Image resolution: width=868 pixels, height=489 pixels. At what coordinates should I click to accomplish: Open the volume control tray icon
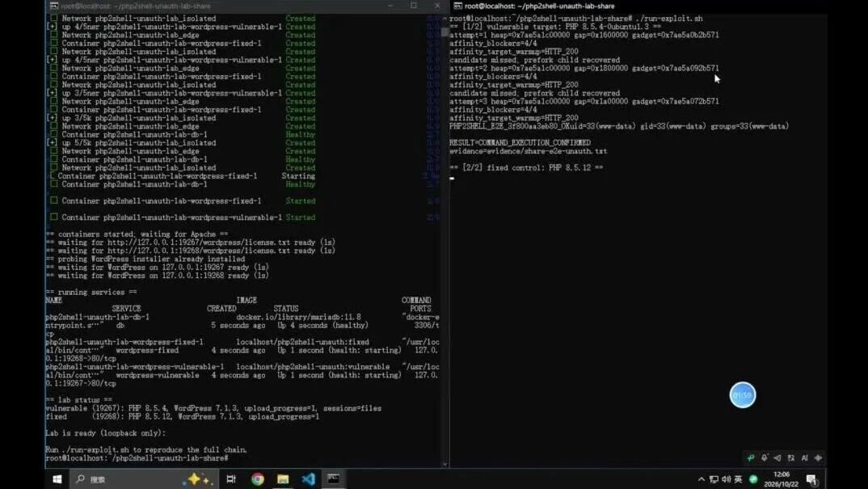coord(727,479)
